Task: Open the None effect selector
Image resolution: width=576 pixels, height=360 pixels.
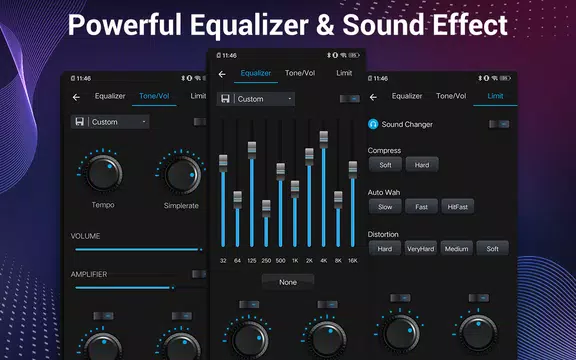Action: 288,282
